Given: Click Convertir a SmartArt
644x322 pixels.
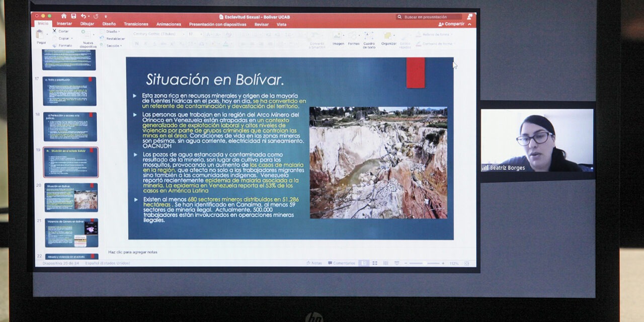Looking at the screenshot, I should pos(317,40).
